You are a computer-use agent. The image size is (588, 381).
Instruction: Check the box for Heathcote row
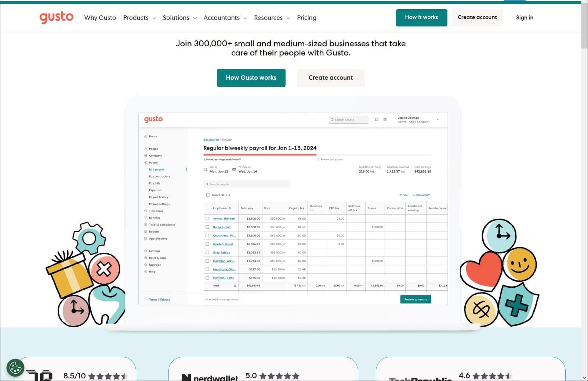point(207,269)
